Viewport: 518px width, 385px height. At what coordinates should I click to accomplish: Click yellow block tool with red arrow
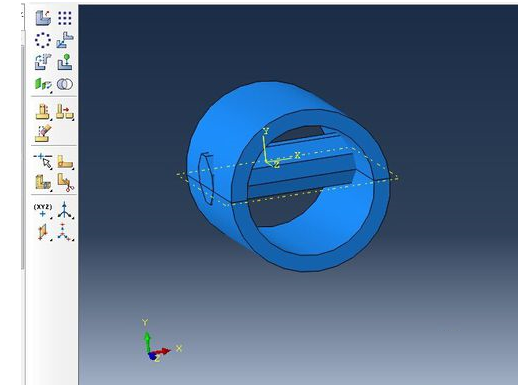tap(65, 112)
